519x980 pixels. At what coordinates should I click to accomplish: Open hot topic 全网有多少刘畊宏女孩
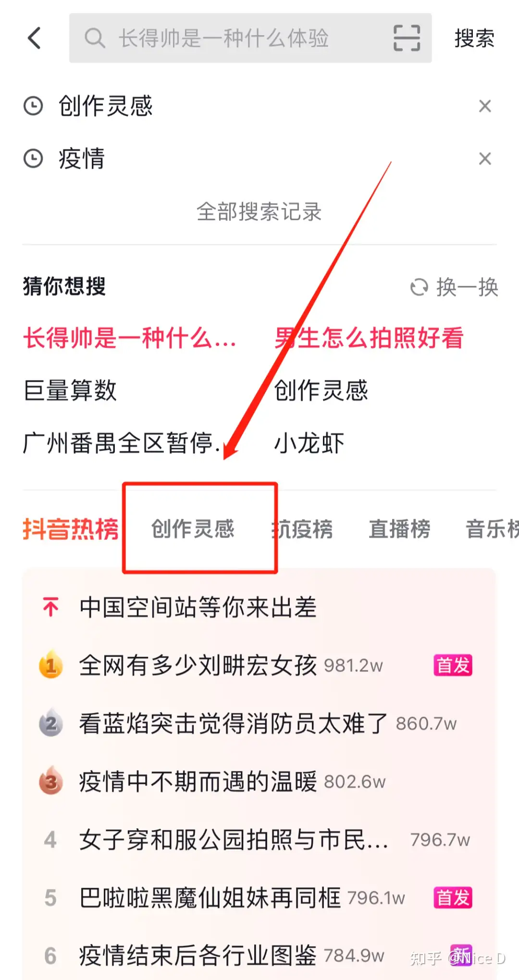[x=198, y=665]
